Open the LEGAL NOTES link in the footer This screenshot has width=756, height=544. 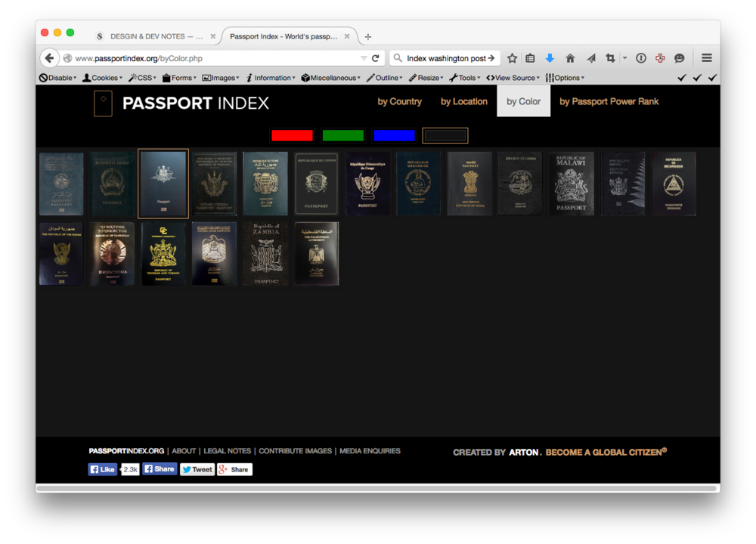227,451
